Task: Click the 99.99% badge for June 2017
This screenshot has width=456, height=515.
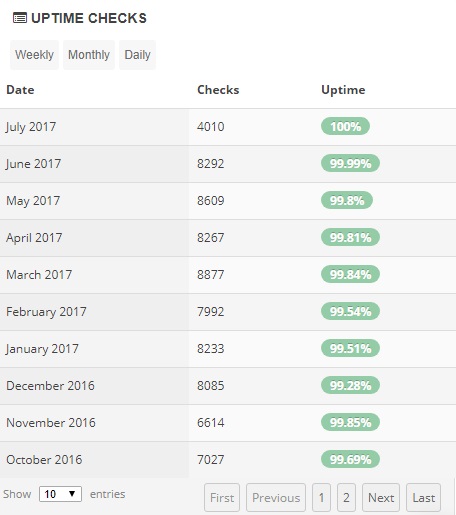Action: pyautogui.click(x=350, y=163)
